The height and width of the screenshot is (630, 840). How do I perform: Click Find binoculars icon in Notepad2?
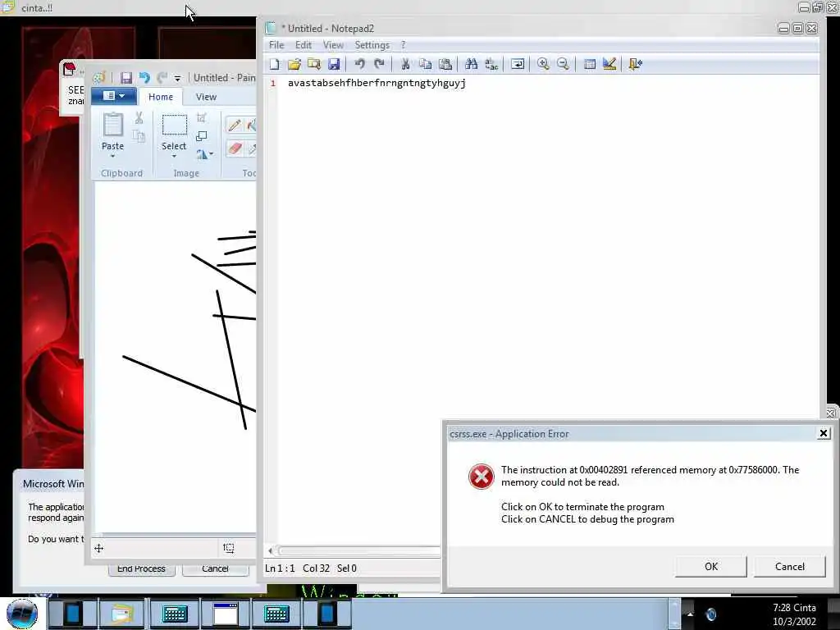coord(472,64)
